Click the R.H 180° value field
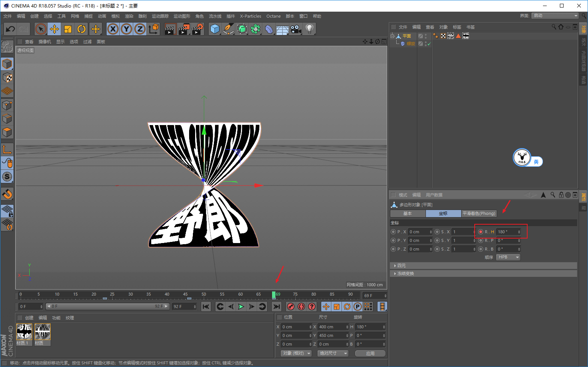 [508, 232]
